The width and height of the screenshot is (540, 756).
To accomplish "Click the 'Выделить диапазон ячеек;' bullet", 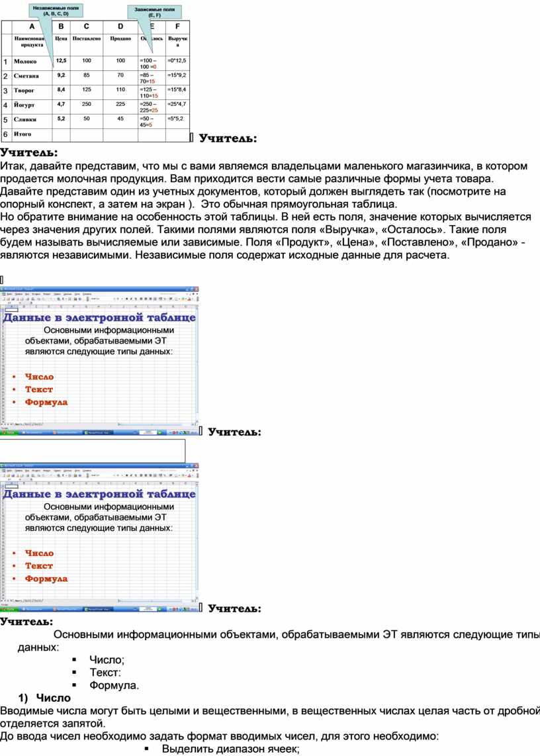I will [230, 749].
